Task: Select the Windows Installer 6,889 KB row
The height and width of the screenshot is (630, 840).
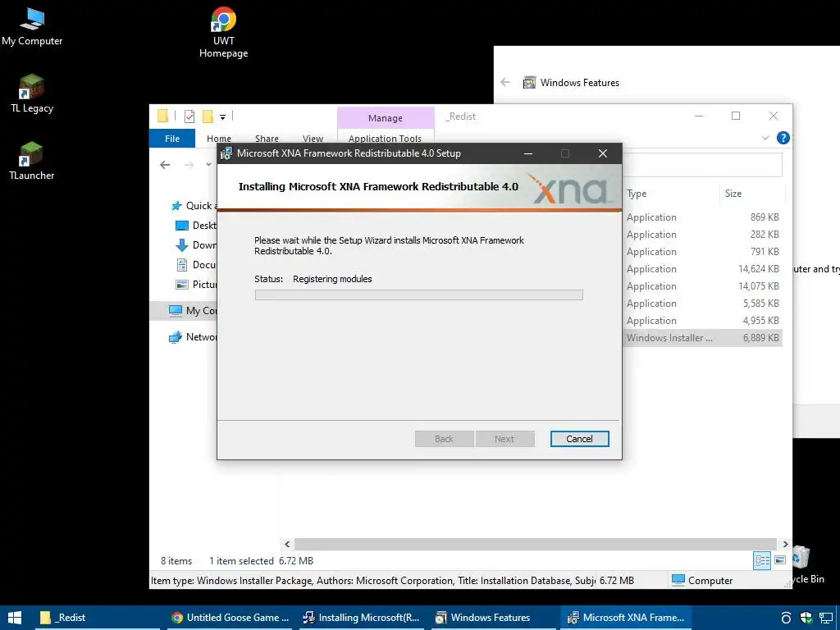Action: coord(702,337)
